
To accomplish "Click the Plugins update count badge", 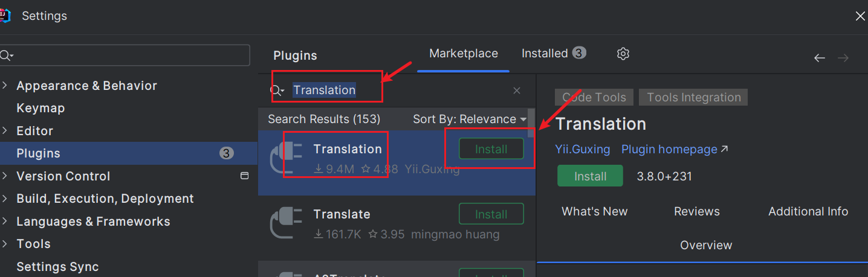I will pyautogui.click(x=226, y=153).
